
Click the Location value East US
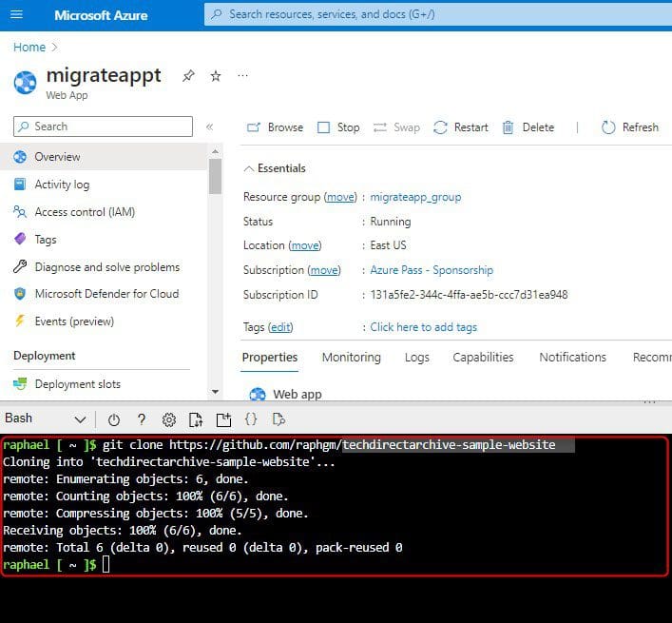click(x=388, y=245)
